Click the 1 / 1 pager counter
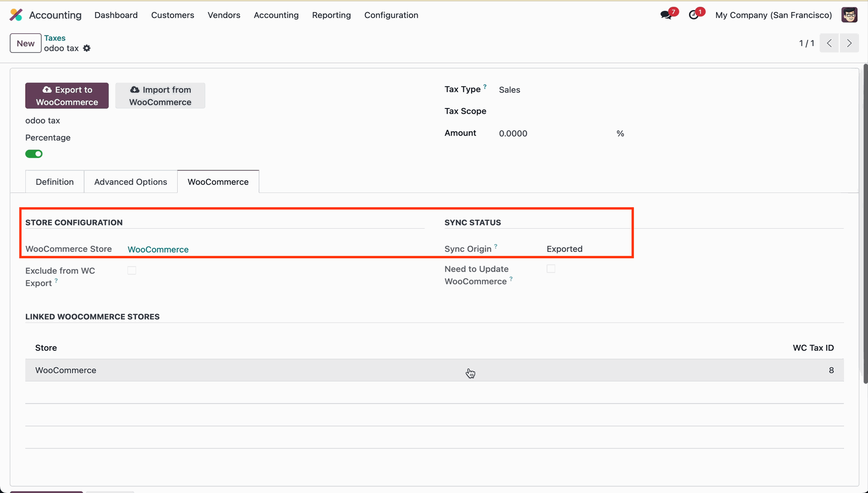Screen dimensions: 868x493 (x=807, y=43)
